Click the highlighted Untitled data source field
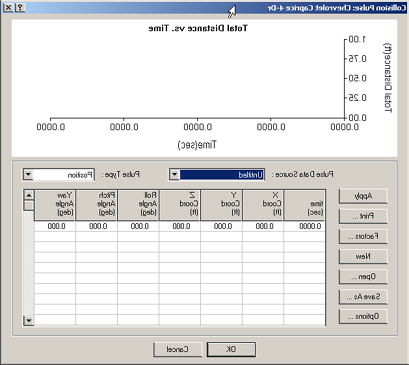The image size is (409, 365). pyautogui.click(x=222, y=175)
